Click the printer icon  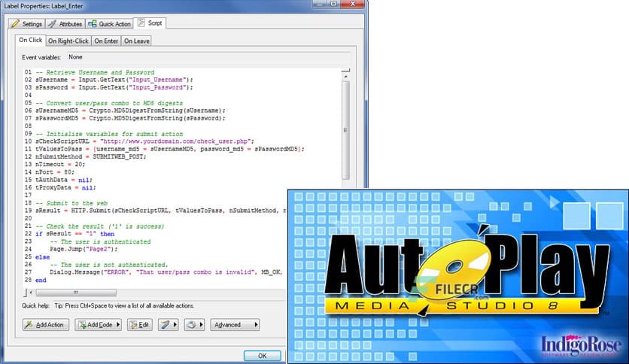[191, 325]
